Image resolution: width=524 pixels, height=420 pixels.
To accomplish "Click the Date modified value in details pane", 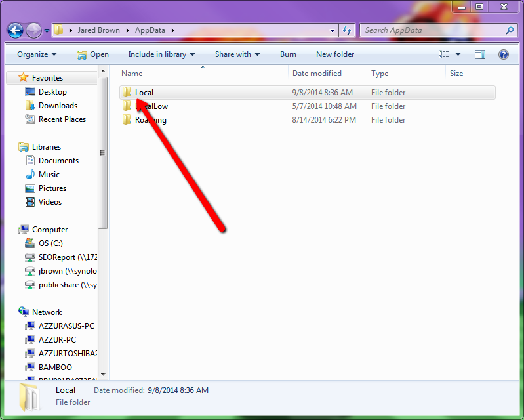I will tap(178, 390).
